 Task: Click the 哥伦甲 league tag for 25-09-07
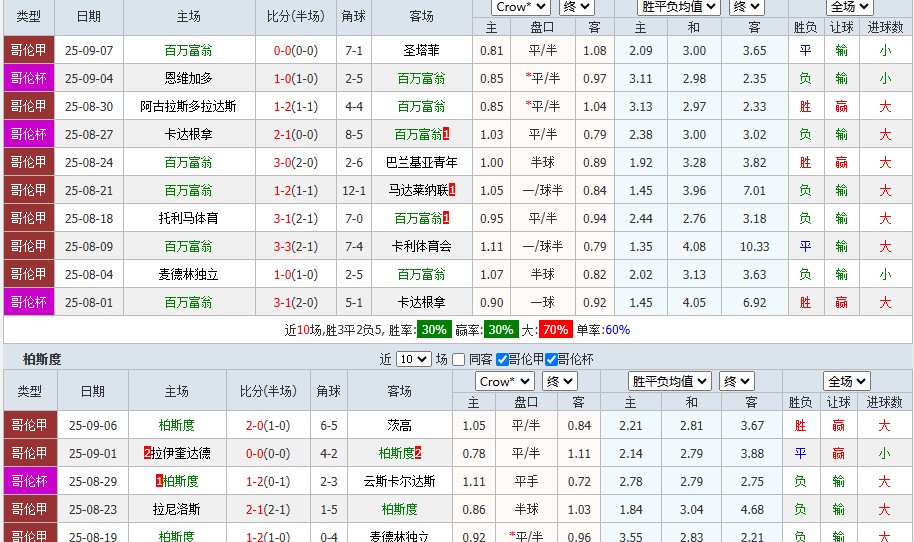coord(28,50)
